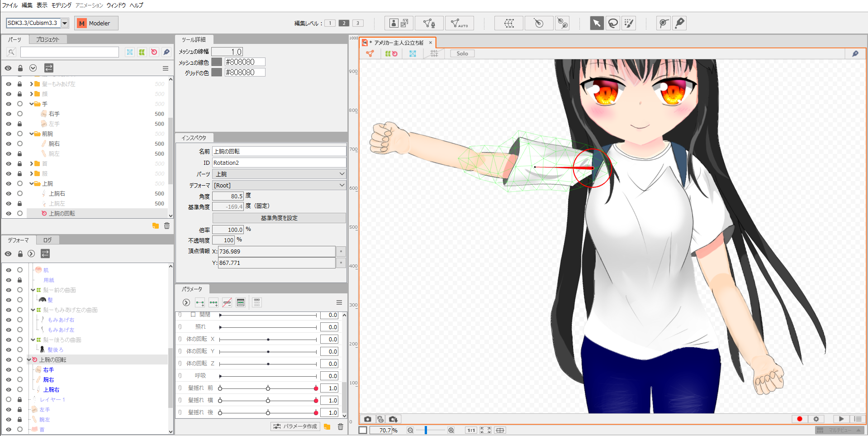Screen dimensions: 868x436
Task: Click the パラメータ作成 button
Action: (295, 426)
